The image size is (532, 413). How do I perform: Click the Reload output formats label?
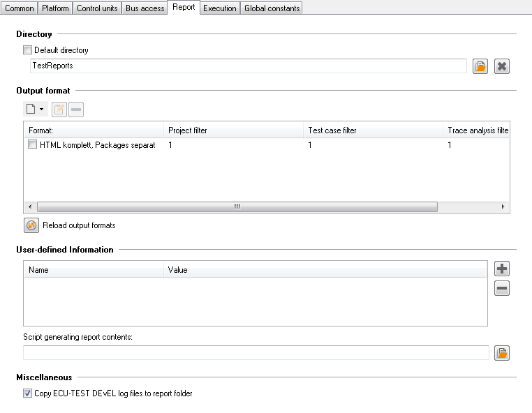[x=79, y=225]
